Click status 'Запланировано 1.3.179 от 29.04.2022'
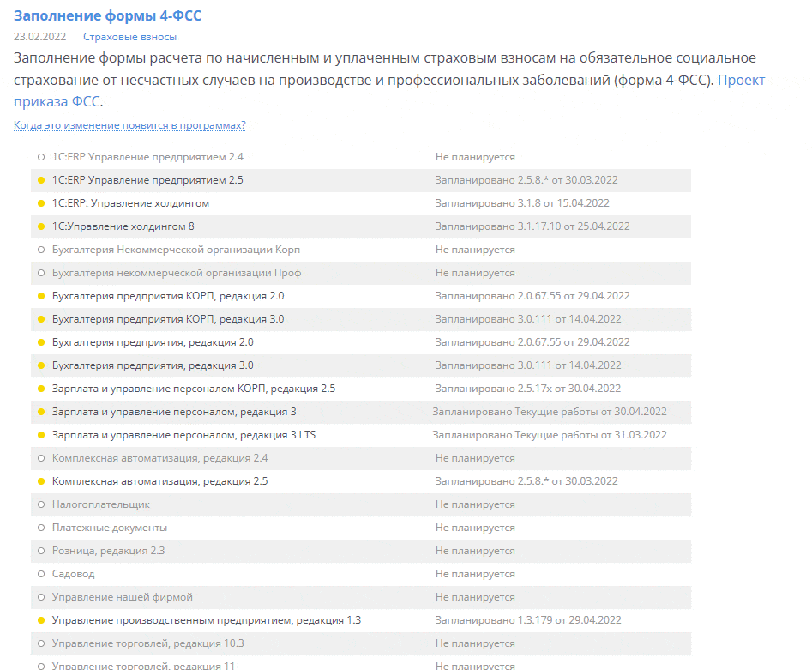Viewport: 812px width, 670px height. (527, 620)
